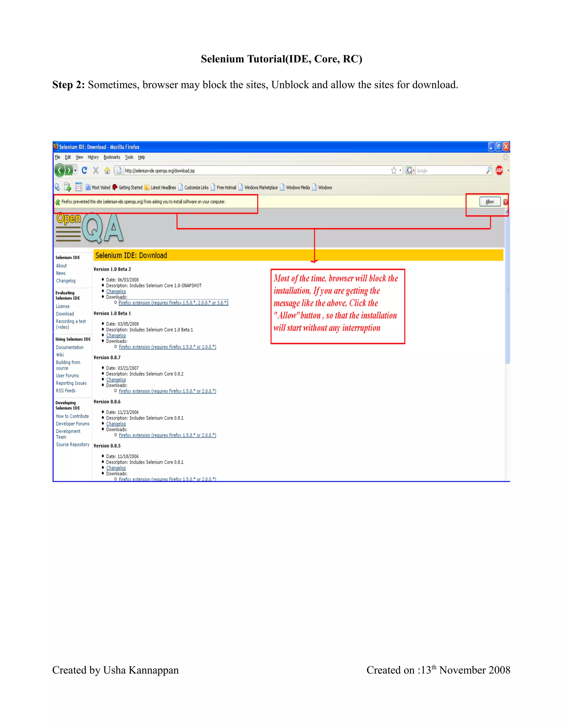The height and width of the screenshot is (728, 563).
Task: Open the Tools menu
Action: 129,157
